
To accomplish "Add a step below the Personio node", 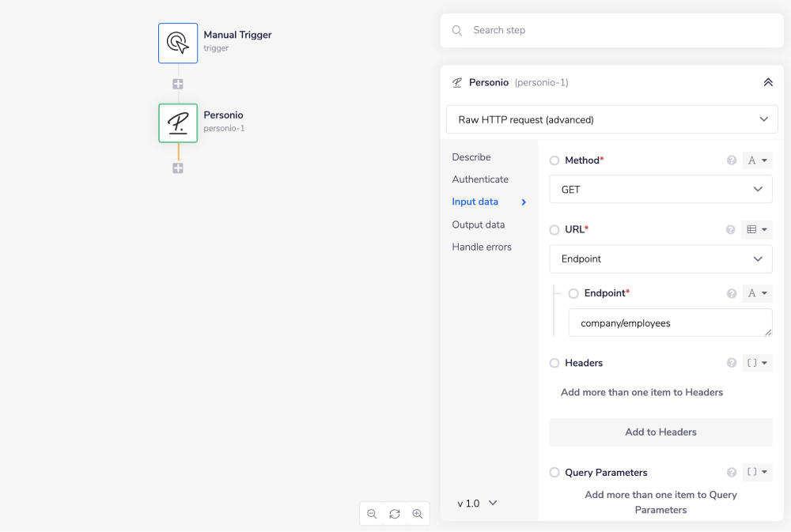I will pyautogui.click(x=178, y=168).
